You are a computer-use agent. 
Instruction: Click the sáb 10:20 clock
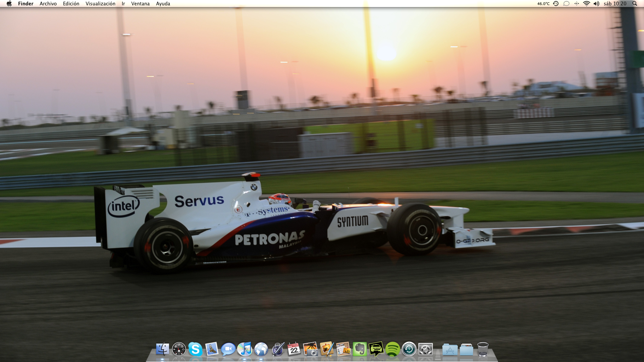click(615, 4)
